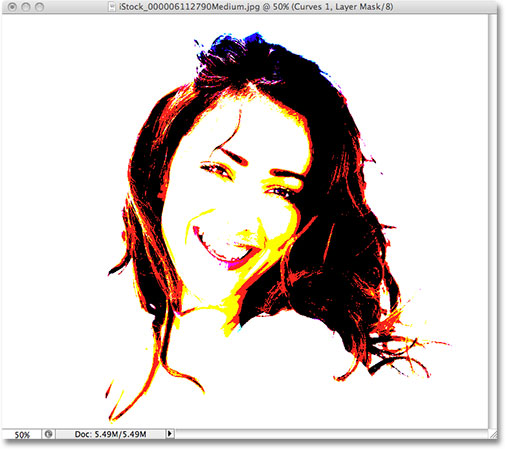Click the document proxy icon in title bar
506x450 pixels.
(112, 7)
